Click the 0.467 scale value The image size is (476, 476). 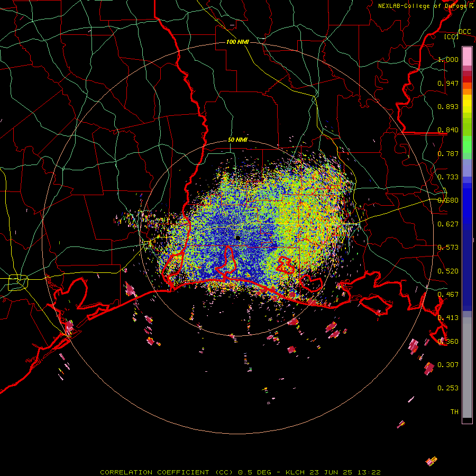448,295
